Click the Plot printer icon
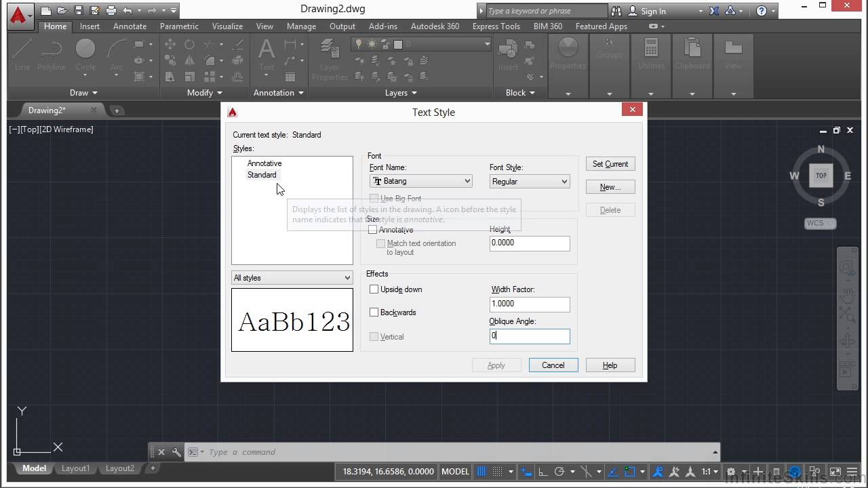 click(111, 11)
